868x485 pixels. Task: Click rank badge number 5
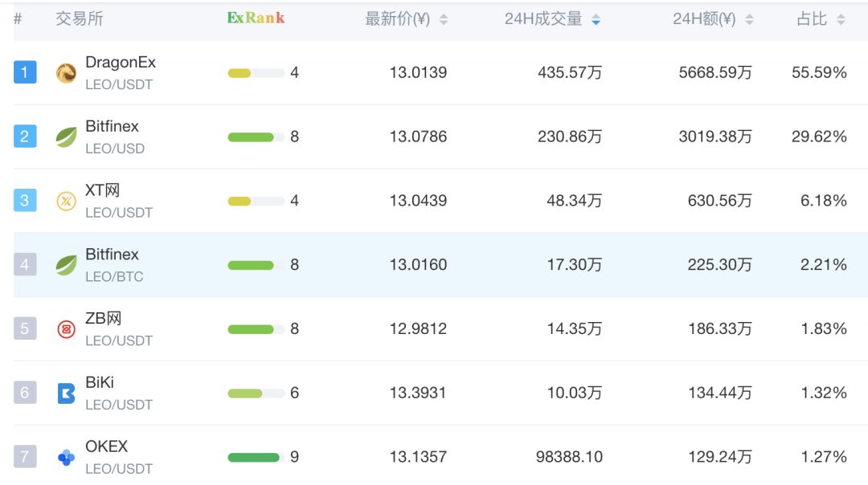tap(25, 328)
